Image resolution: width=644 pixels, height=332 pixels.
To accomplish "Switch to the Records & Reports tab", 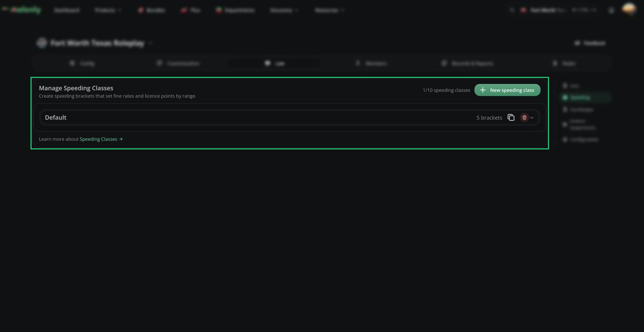I will 467,63.
